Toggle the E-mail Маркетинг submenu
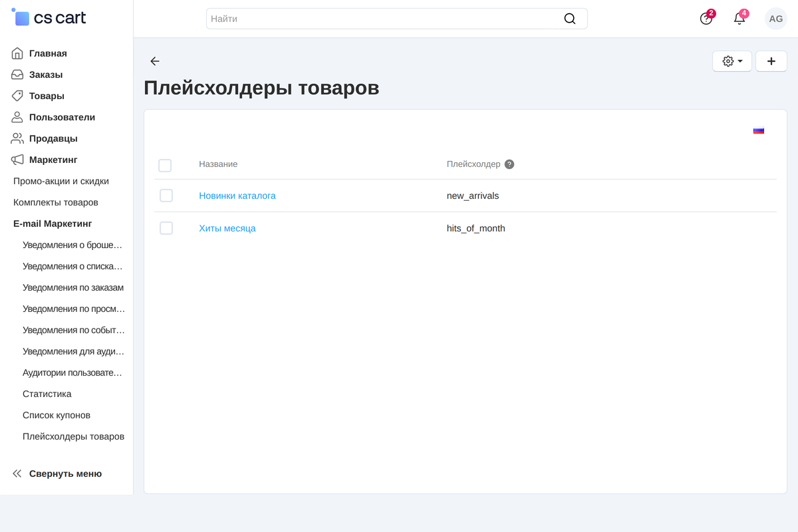The height and width of the screenshot is (532, 798). [x=53, y=223]
